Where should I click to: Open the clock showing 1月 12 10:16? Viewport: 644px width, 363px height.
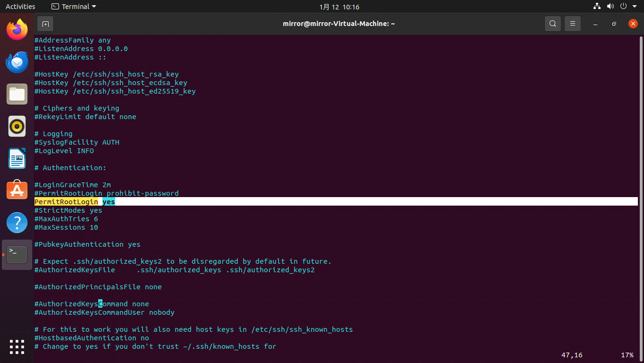tap(339, 7)
